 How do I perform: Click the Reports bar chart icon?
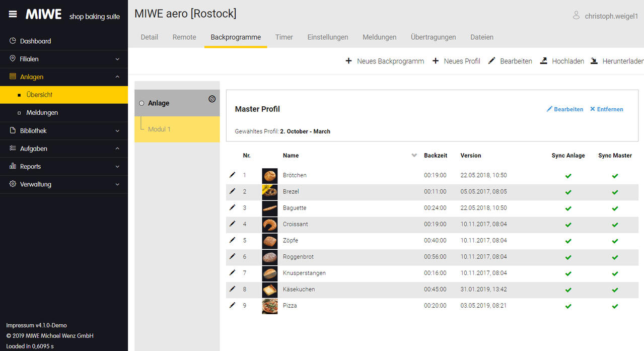[x=13, y=166]
